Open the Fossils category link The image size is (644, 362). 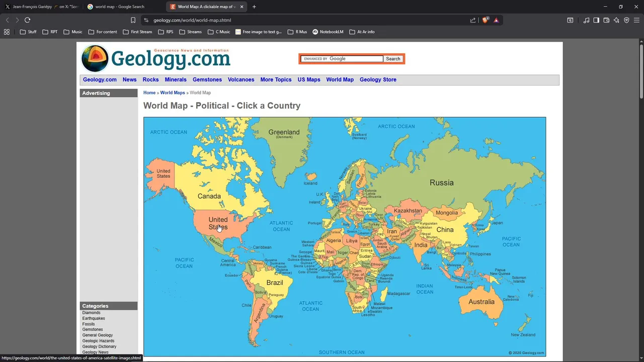pos(89,324)
